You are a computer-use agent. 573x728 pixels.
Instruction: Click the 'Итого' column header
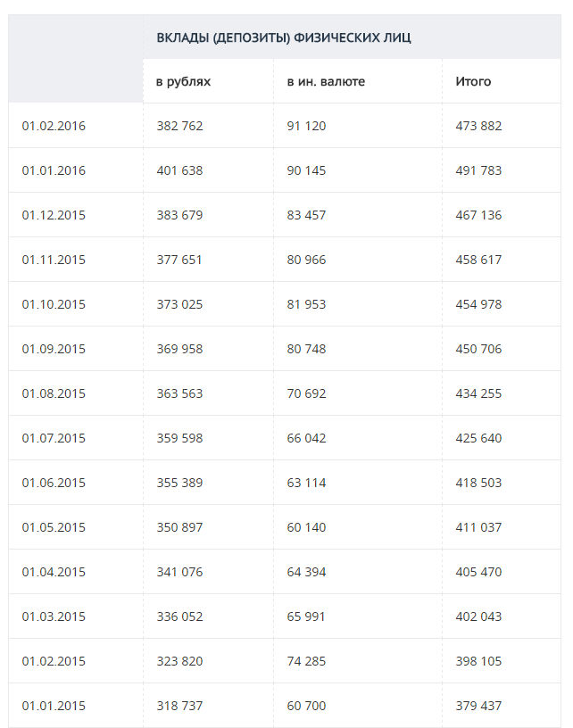click(x=473, y=81)
